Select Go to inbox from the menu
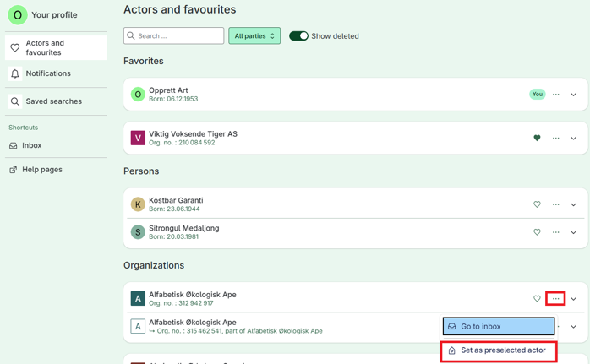This screenshot has width=590, height=364. pos(499,326)
